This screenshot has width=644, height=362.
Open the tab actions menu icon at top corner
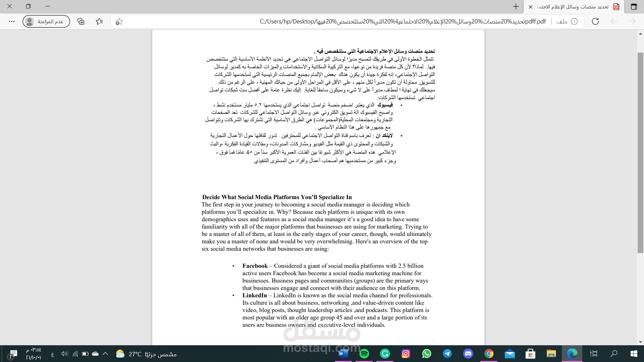[634, 7]
